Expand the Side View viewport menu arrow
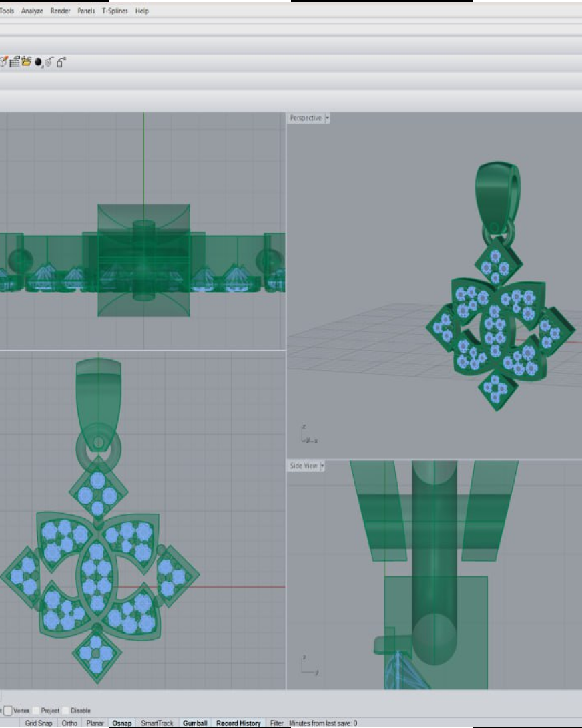582x728 pixels. 322,466
